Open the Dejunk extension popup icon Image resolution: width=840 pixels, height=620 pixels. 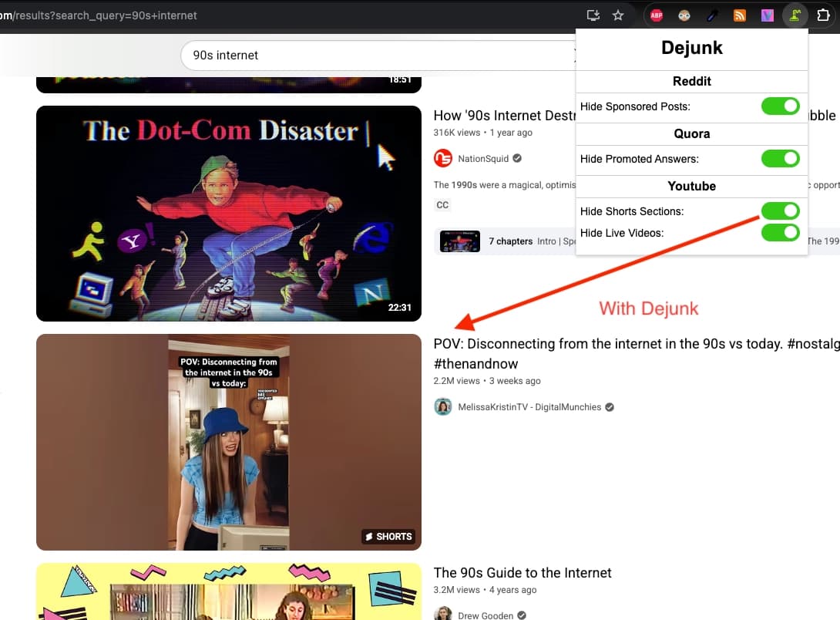[x=795, y=15]
